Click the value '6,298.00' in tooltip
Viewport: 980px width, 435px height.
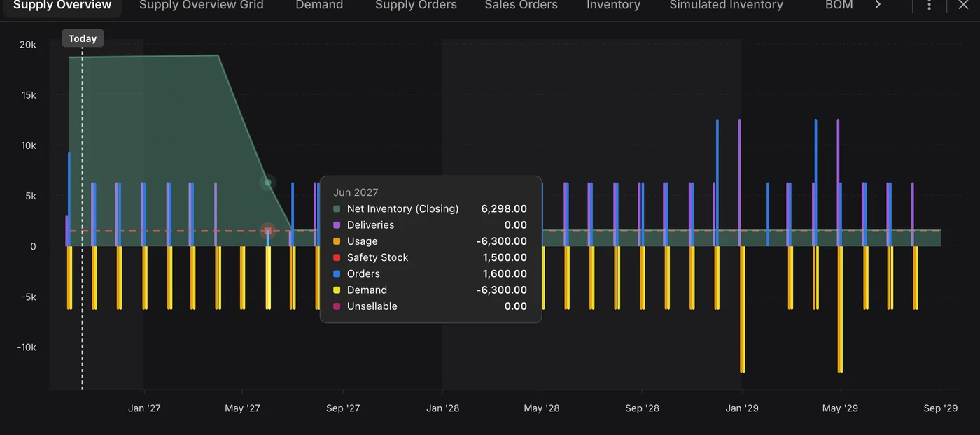(x=504, y=209)
